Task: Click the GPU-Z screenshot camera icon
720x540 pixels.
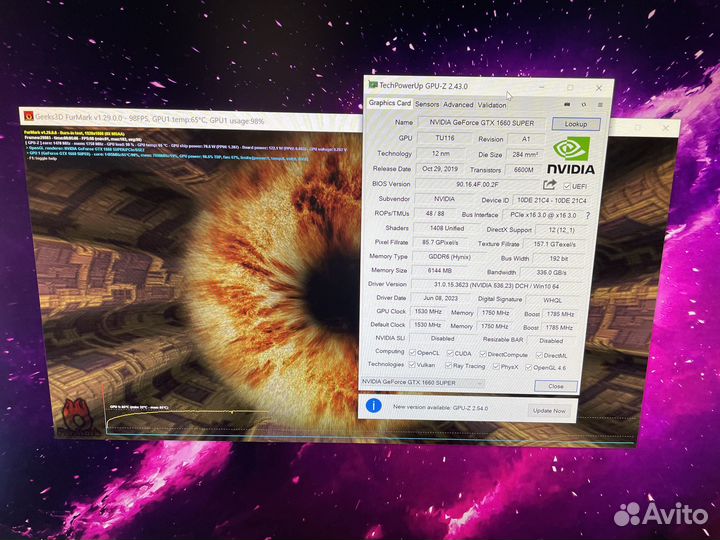Action: pyautogui.click(x=567, y=105)
